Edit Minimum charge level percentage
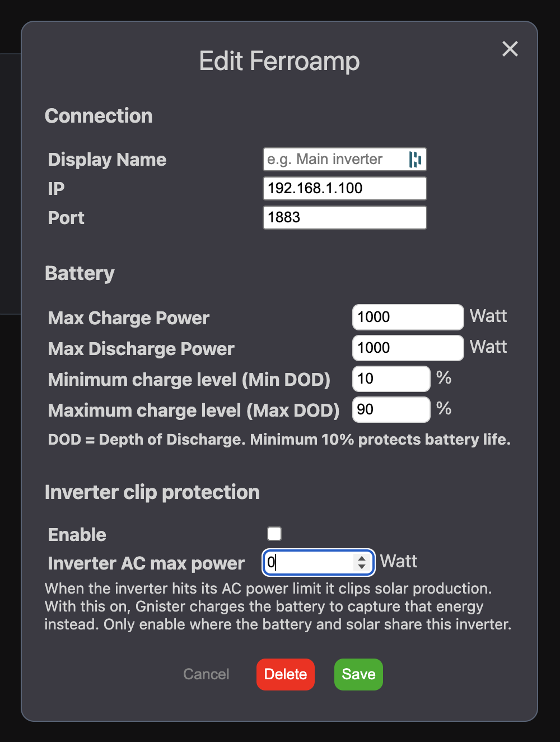This screenshot has height=742, width=560. [391, 379]
